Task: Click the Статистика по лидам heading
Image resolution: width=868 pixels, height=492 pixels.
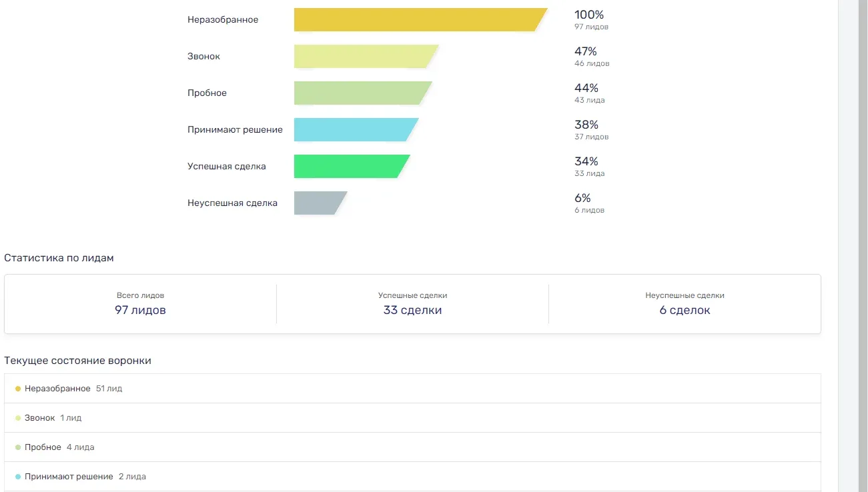Action: pos(59,258)
